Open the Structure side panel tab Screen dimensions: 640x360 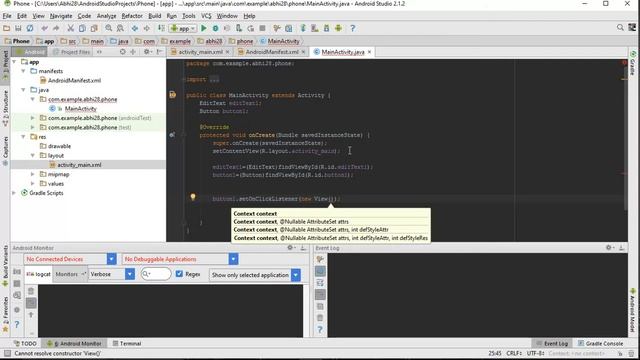point(5,108)
